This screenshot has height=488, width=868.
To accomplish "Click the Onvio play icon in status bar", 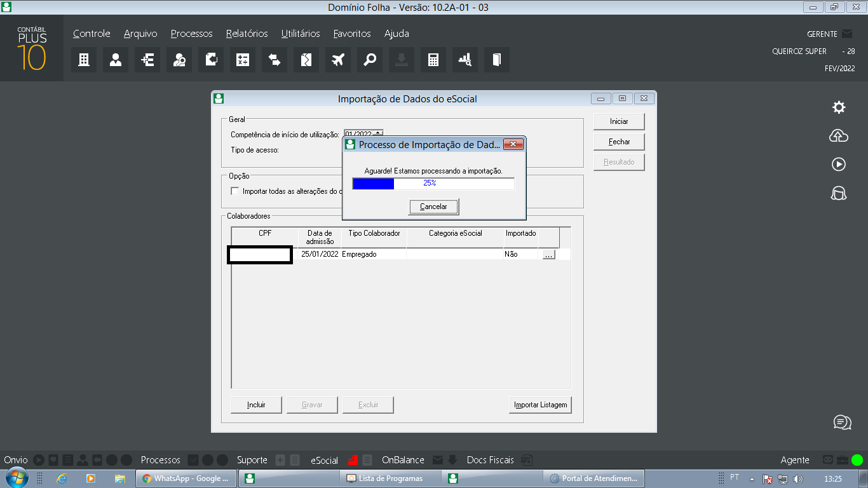I will (39, 460).
